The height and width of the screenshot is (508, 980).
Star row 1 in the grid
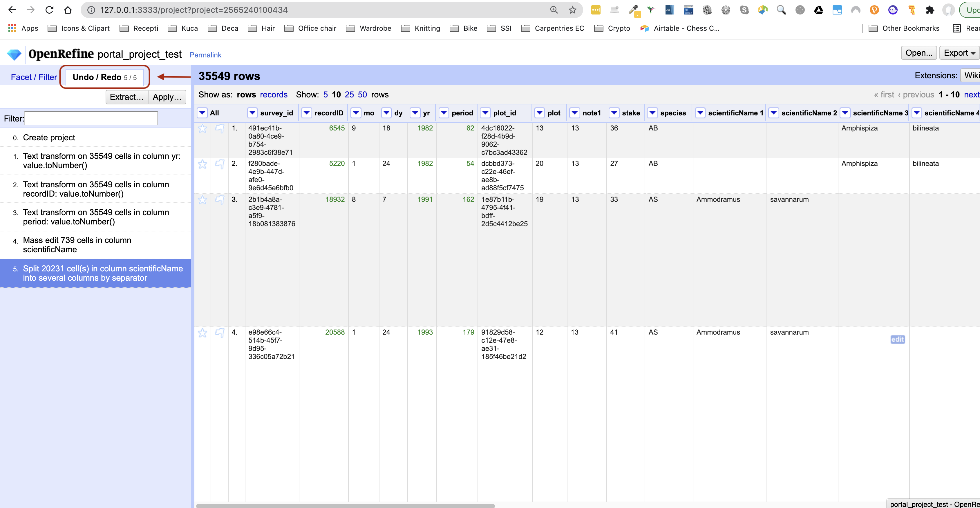pyautogui.click(x=202, y=128)
